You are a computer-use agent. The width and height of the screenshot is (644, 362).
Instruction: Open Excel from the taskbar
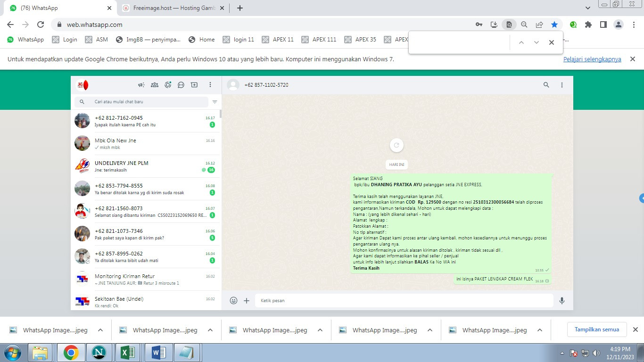129,353
